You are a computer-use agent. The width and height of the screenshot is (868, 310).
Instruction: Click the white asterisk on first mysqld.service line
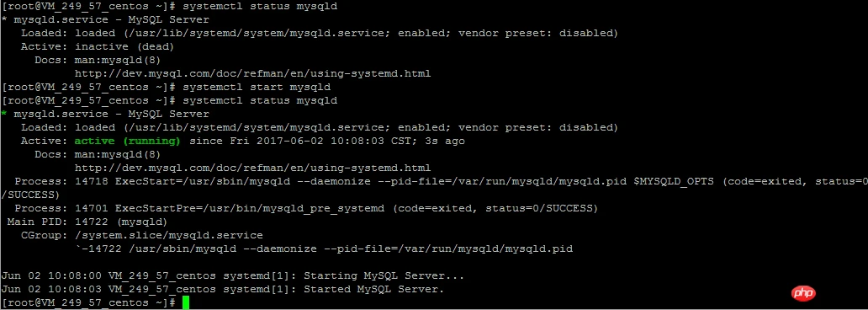pyautogui.click(x=4, y=20)
